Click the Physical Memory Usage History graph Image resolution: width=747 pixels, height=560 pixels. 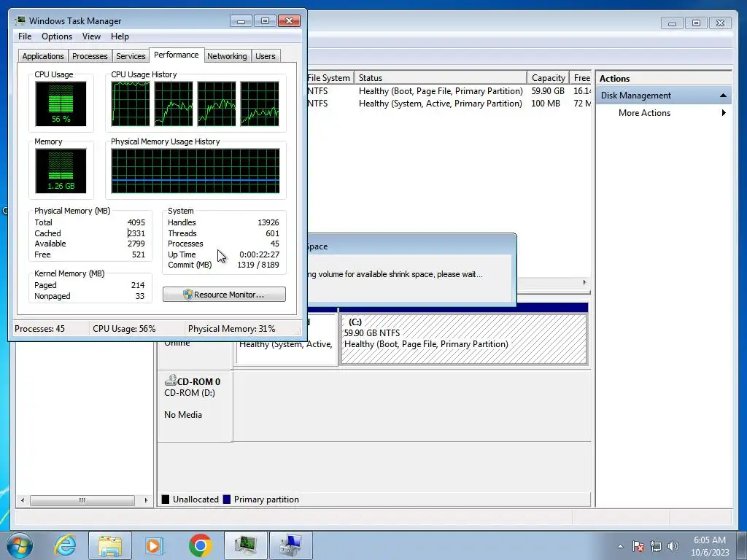pyautogui.click(x=196, y=171)
